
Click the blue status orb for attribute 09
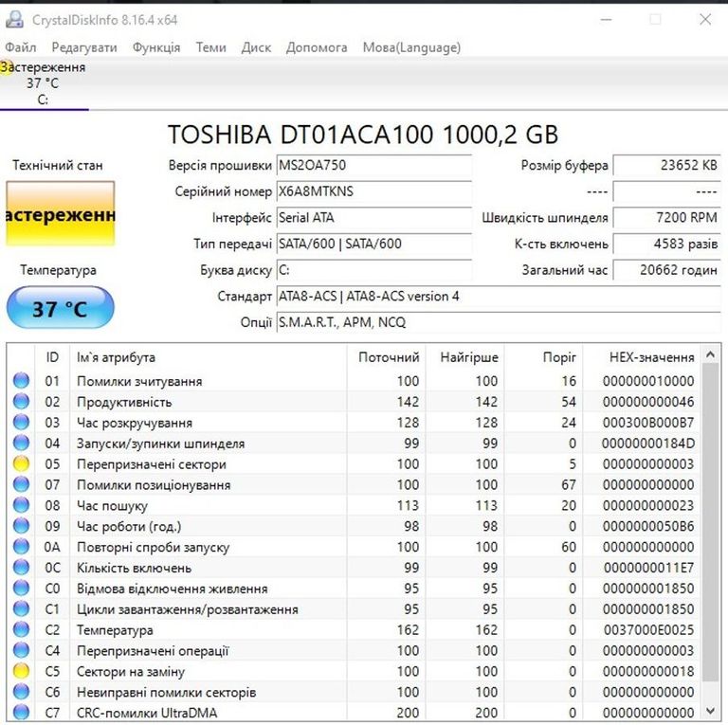(x=21, y=526)
